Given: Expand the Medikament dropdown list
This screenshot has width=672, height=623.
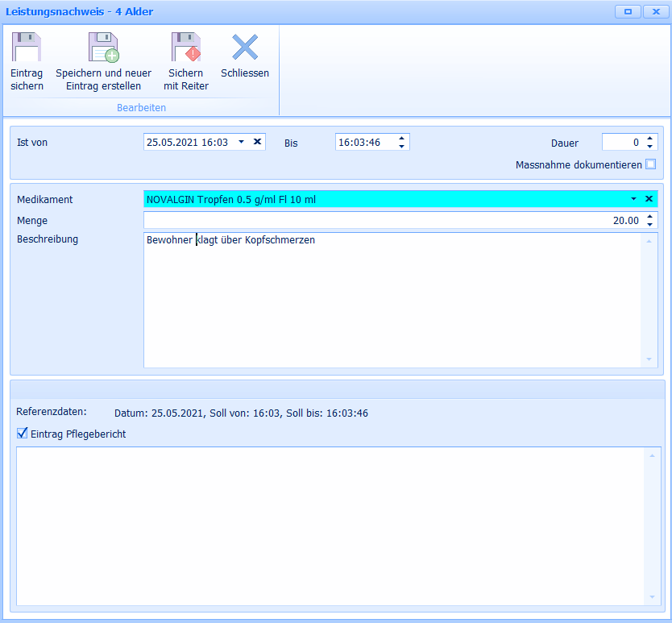Looking at the screenshot, I should (x=633, y=198).
